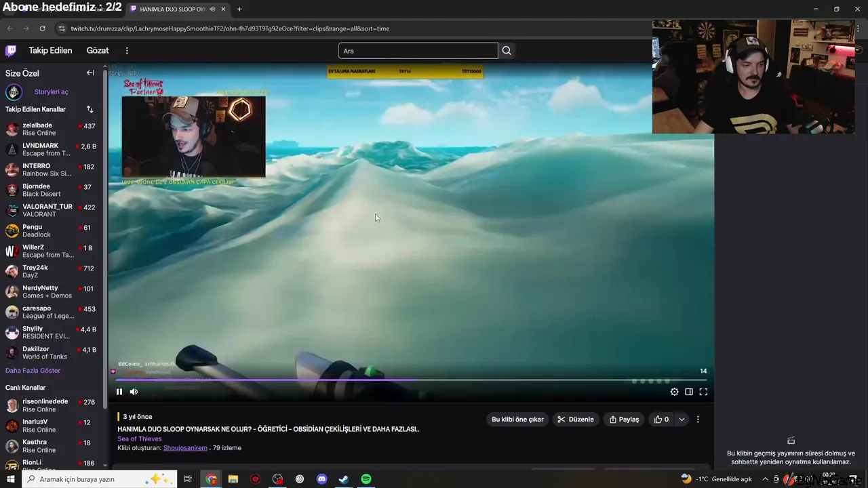868x488 pixels.
Task: Open the stories avatar ring icon
Action: point(14,91)
